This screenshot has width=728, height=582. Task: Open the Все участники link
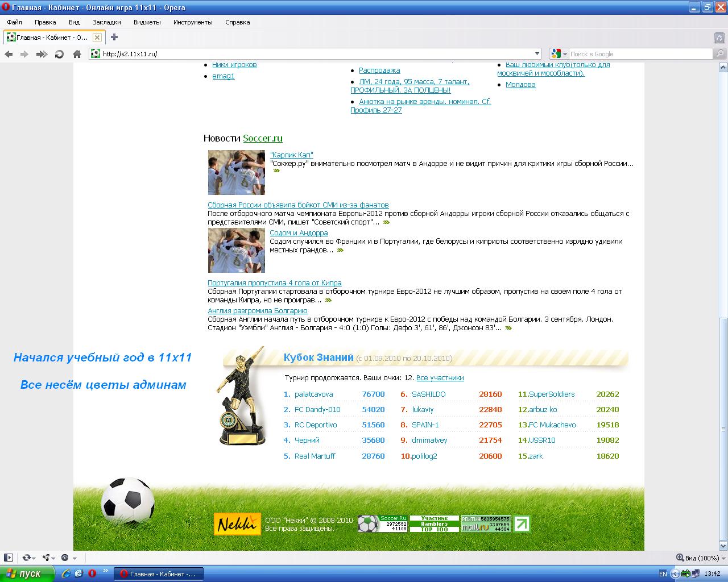(x=440, y=378)
